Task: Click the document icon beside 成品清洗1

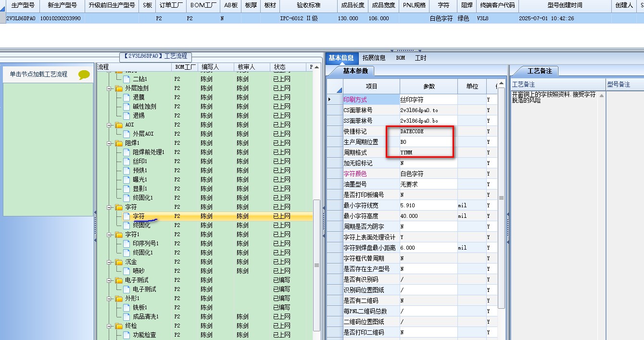Action: click(x=126, y=316)
